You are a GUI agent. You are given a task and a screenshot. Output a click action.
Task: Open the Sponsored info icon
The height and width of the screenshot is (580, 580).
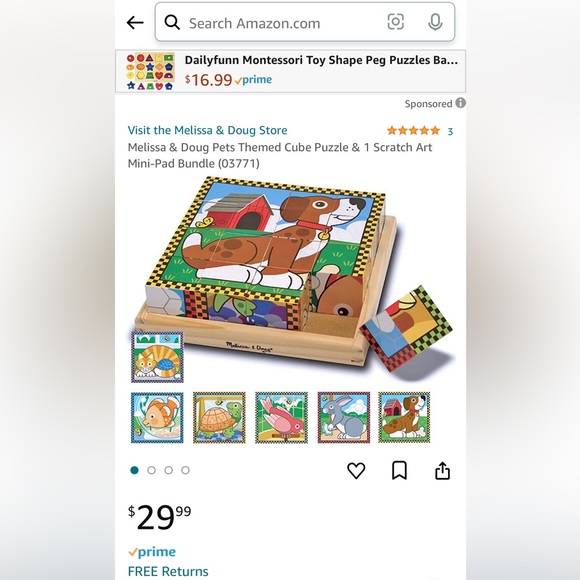(x=460, y=103)
